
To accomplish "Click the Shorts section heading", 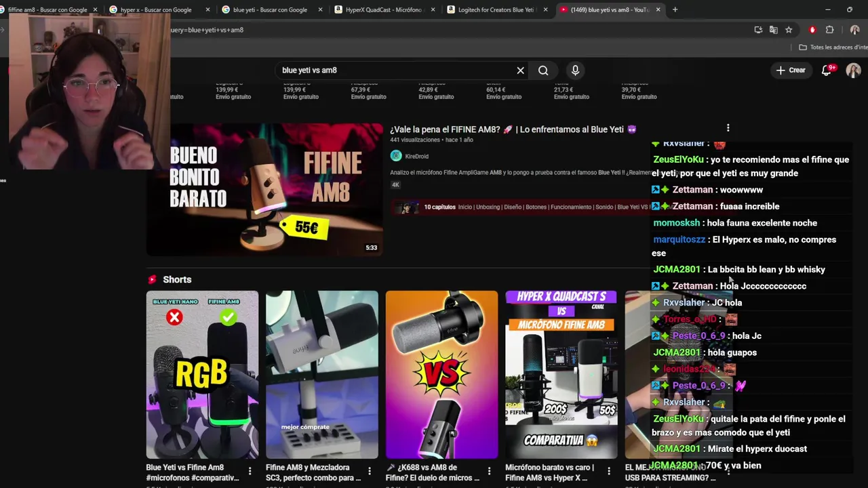I will [x=177, y=279].
